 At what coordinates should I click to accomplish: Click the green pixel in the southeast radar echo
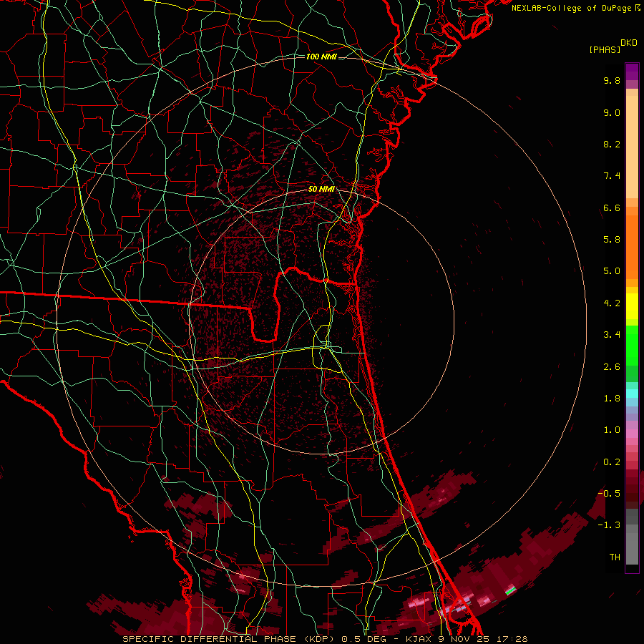pos(510,590)
